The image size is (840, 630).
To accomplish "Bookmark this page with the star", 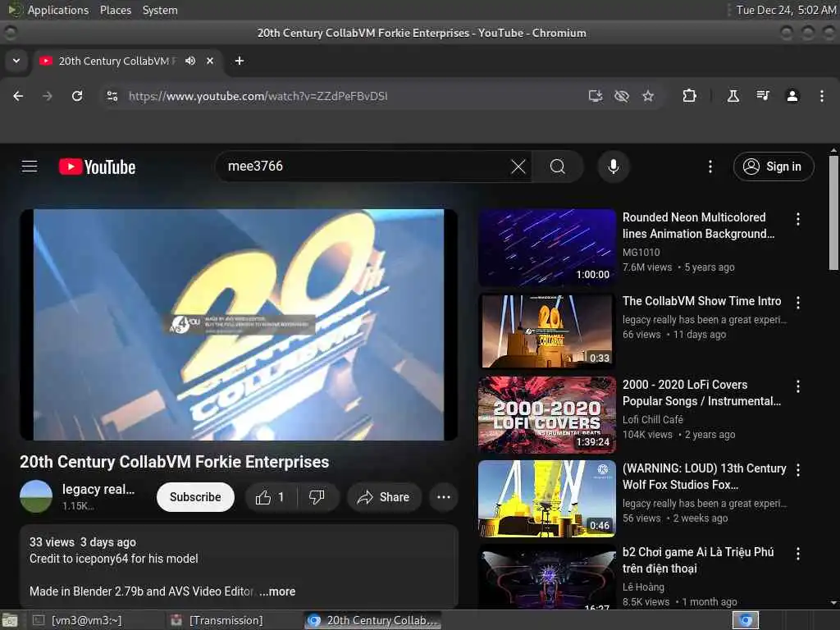I will tap(648, 96).
